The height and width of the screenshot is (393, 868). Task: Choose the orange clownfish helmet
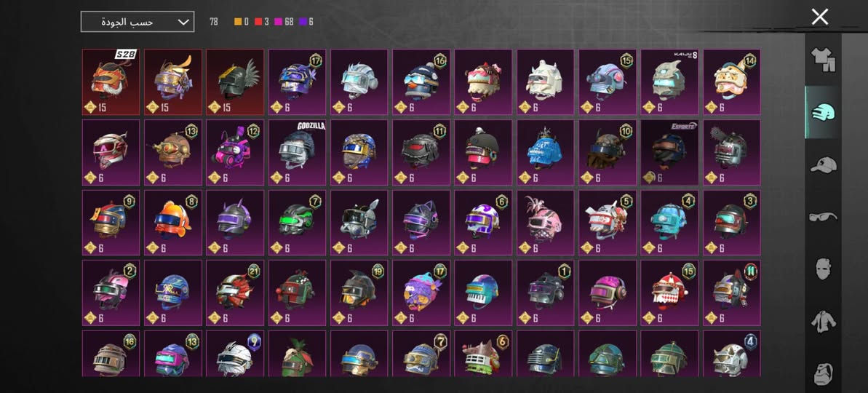point(172,223)
